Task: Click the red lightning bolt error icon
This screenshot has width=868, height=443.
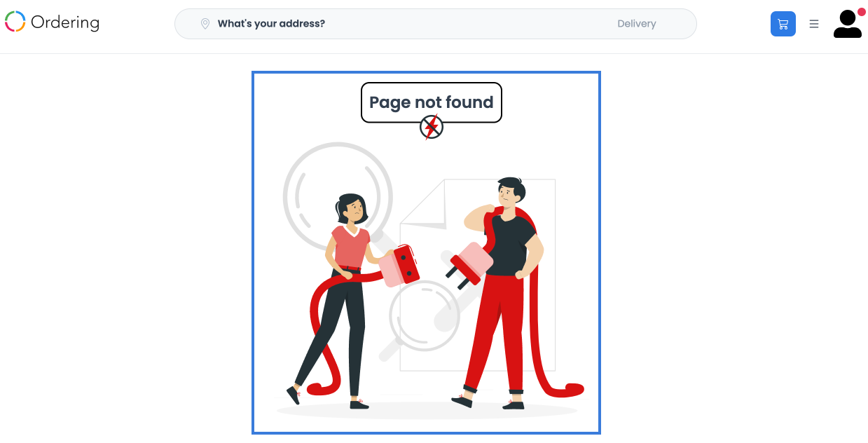Action: click(432, 127)
